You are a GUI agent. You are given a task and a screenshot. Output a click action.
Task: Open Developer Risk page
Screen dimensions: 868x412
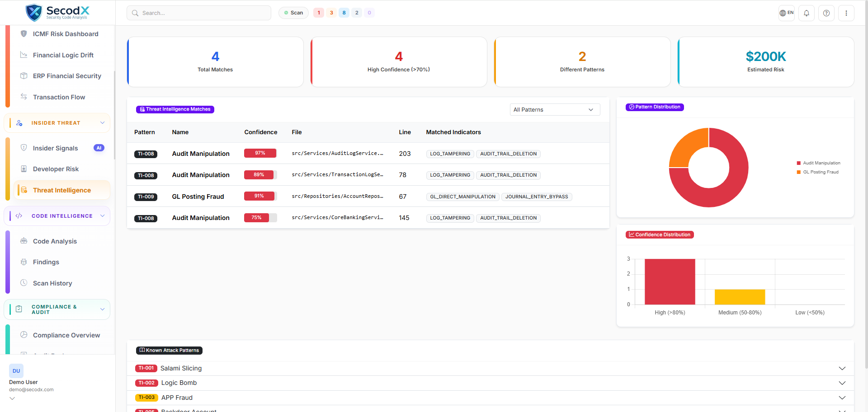point(56,169)
